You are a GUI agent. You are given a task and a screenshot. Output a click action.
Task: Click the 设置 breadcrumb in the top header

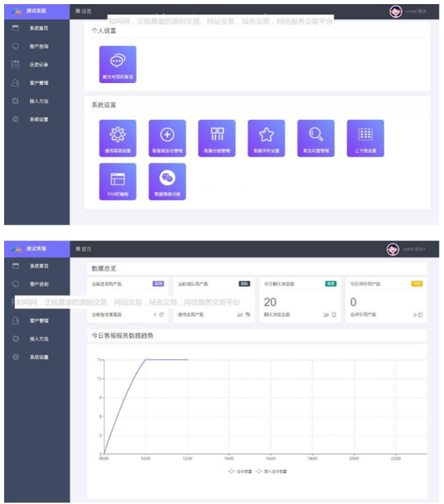[83, 12]
